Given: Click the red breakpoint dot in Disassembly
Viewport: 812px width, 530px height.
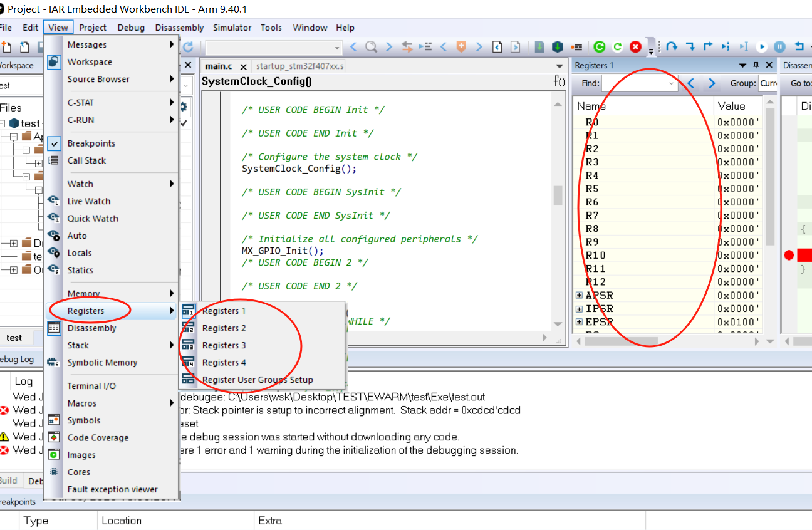Looking at the screenshot, I should point(789,255).
